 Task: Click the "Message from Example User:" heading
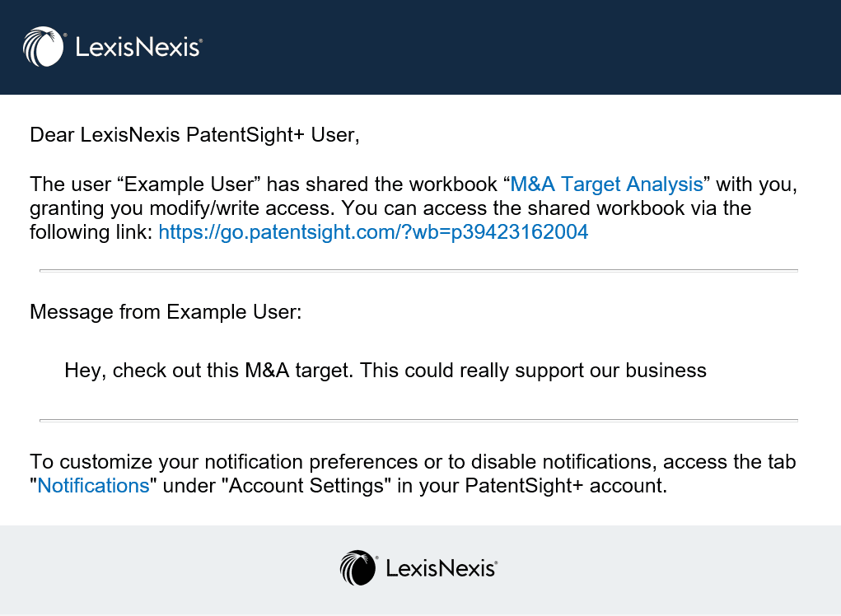click(x=166, y=312)
